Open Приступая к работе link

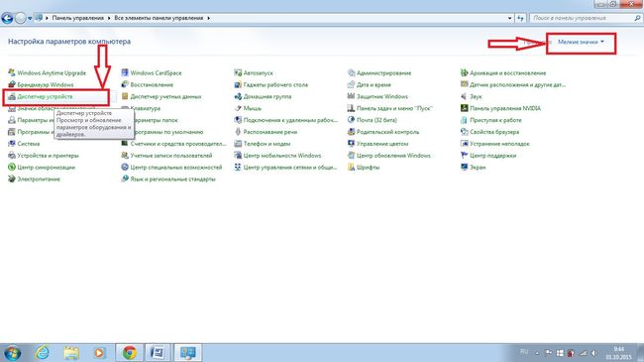tap(495, 120)
